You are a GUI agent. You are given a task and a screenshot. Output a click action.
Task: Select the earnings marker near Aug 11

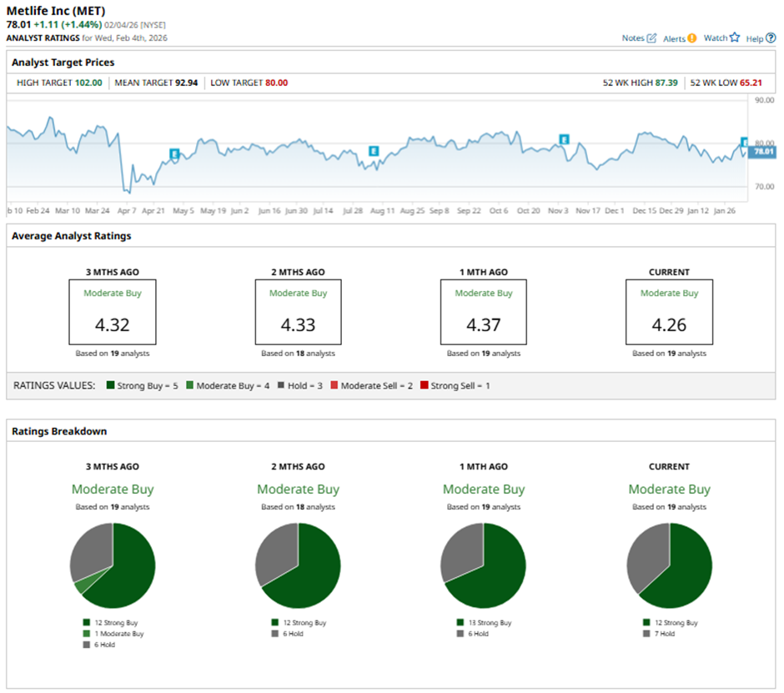[374, 151]
